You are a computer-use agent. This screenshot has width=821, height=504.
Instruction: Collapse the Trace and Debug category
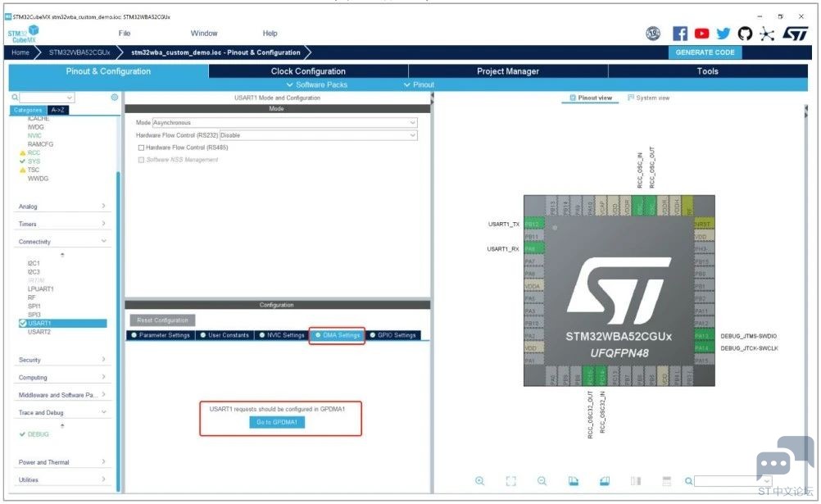point(62,412)
